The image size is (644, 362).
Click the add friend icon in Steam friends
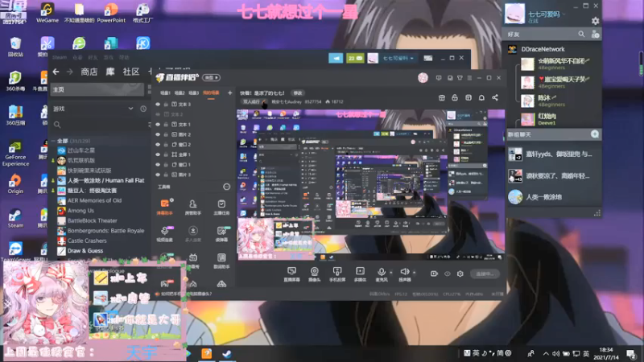(x=595, y=35)
